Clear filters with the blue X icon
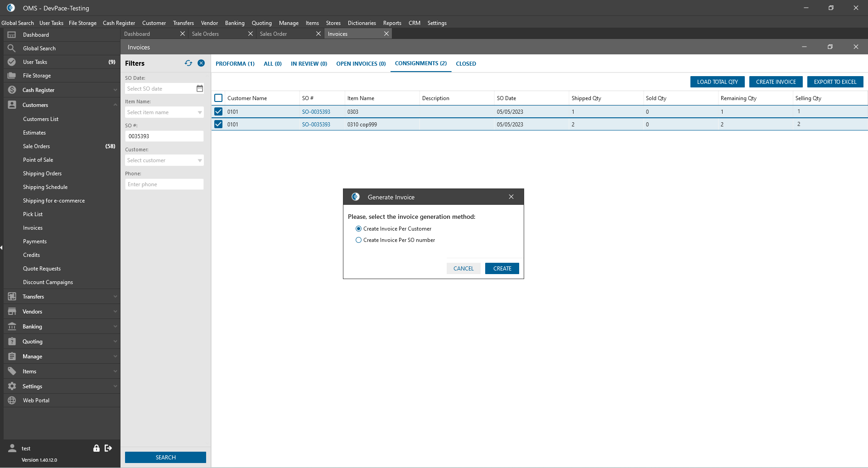The height and width of the screenshot is (468, 868). 201,63
